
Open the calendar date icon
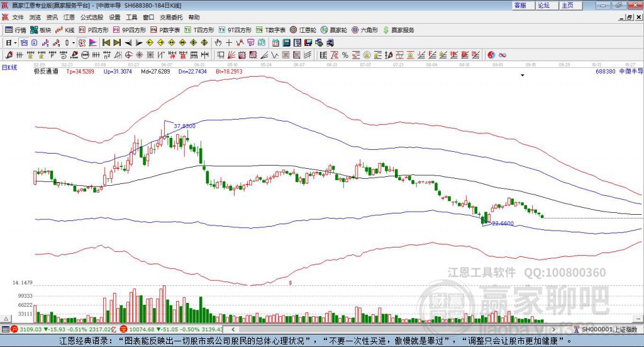pos(275,43)
